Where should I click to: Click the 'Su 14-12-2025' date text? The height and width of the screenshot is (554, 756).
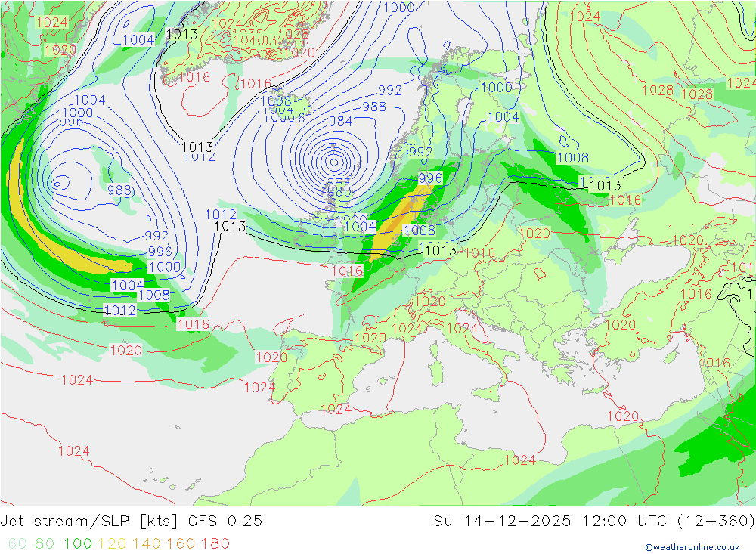(x=502, y=522)
